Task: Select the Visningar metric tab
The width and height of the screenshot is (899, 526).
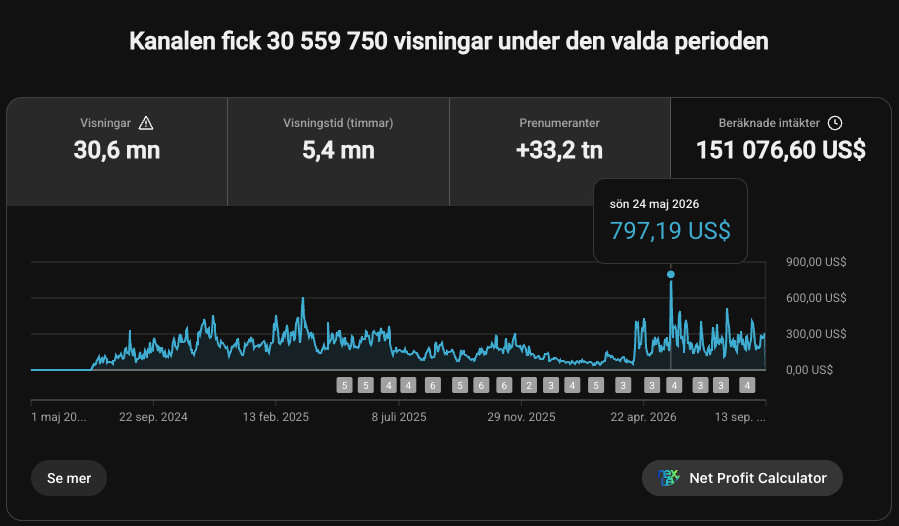Action: point(117,151)
